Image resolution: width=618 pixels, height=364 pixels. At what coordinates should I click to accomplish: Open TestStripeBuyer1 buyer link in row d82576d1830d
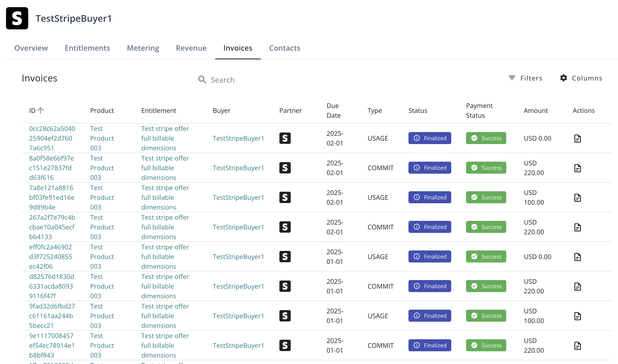pyautogui.click(x=238, y=286)
